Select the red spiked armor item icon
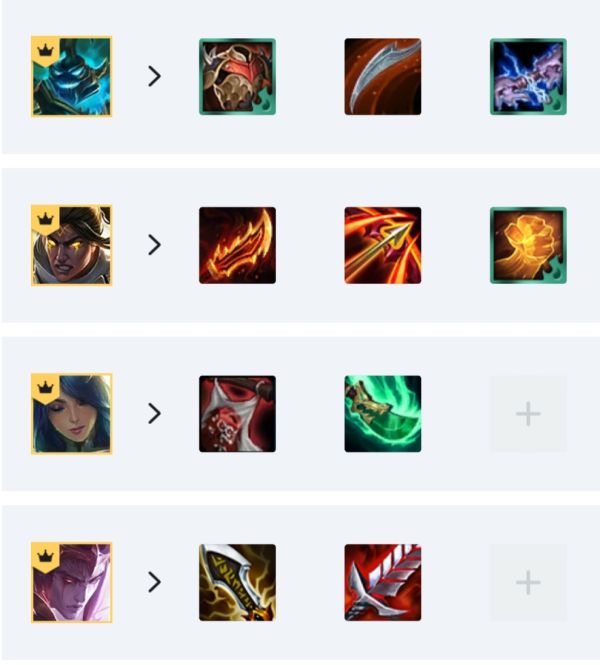This screenshot has height=665, width=600. (237, 77)
